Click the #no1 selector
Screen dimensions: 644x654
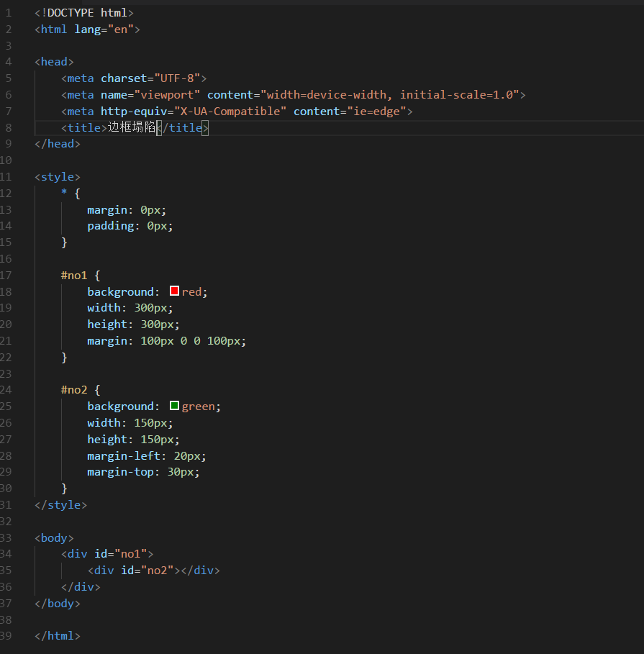coord(74,276)
